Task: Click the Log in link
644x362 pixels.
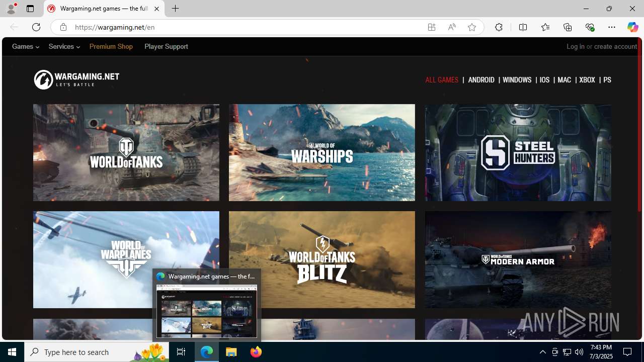Action: (x=576, y=46)
